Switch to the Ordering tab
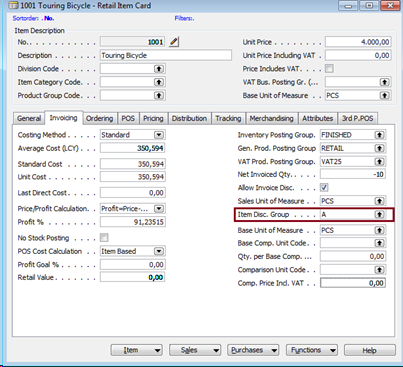 pos(99,118)
